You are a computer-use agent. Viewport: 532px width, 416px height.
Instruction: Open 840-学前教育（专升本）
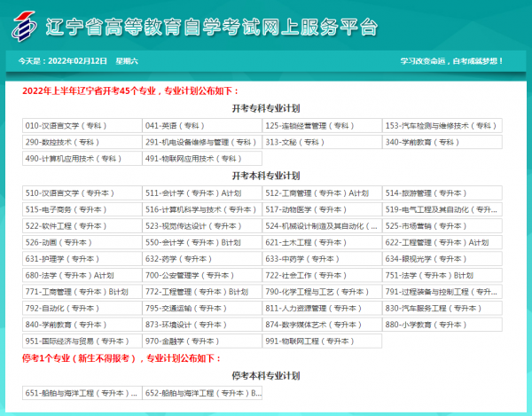click(x=82, y=325)
